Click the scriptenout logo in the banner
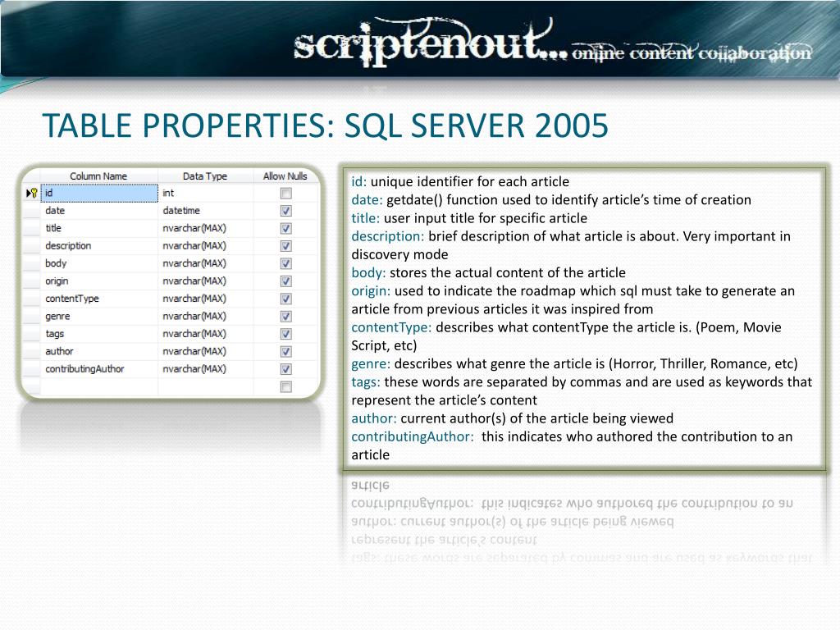 pos(430,43)
